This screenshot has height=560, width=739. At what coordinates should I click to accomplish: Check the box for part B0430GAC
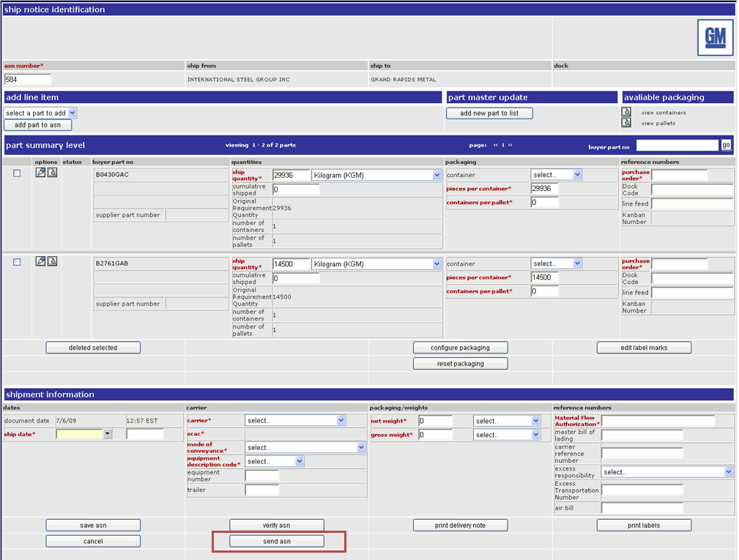pyautogui.click(x=17, y=173)
